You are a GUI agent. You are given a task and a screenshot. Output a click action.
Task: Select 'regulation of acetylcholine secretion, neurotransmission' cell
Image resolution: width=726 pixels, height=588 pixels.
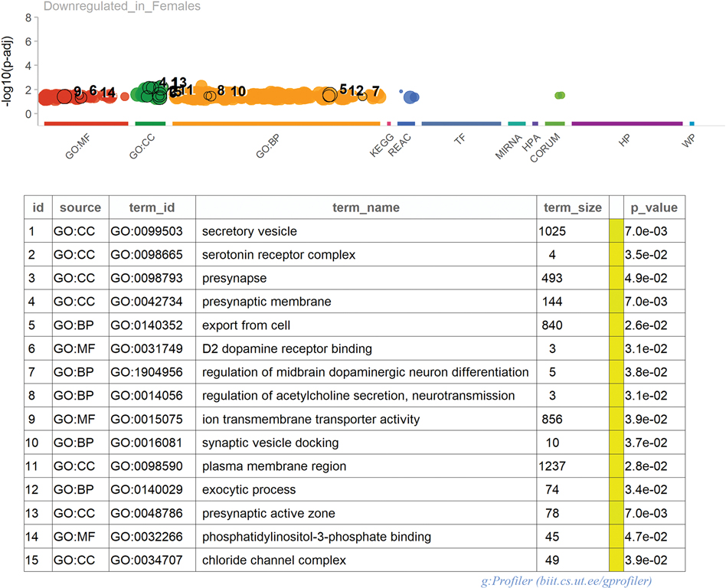[358, 395]
